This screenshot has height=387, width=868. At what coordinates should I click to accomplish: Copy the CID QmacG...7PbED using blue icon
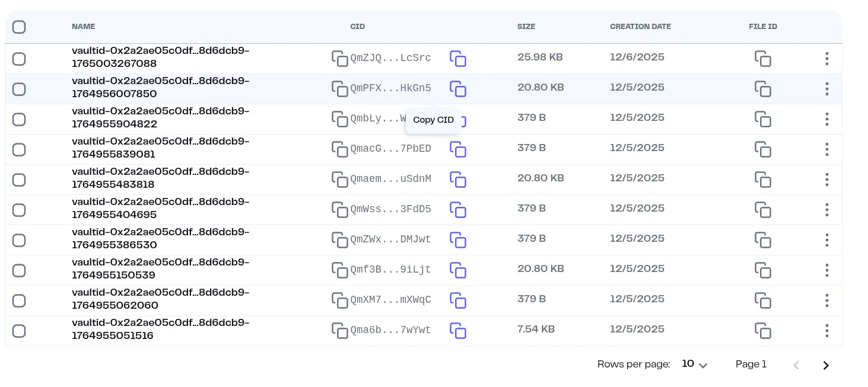pyautogui.click(x=457, y=149)
